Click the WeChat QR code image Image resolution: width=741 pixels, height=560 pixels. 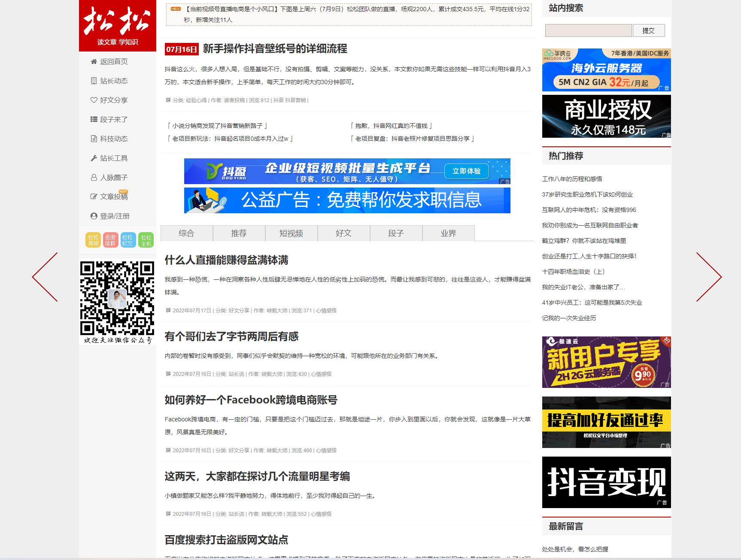coord(117,303)
